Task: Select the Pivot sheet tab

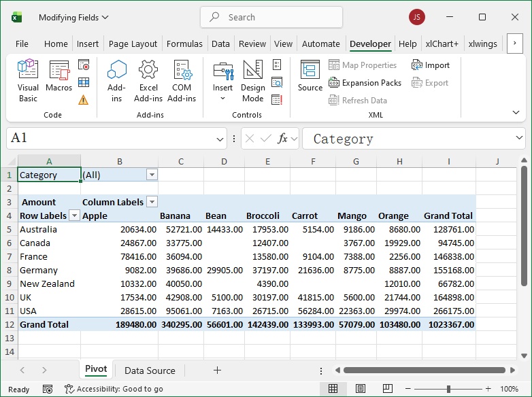Action: click(96, 369)
